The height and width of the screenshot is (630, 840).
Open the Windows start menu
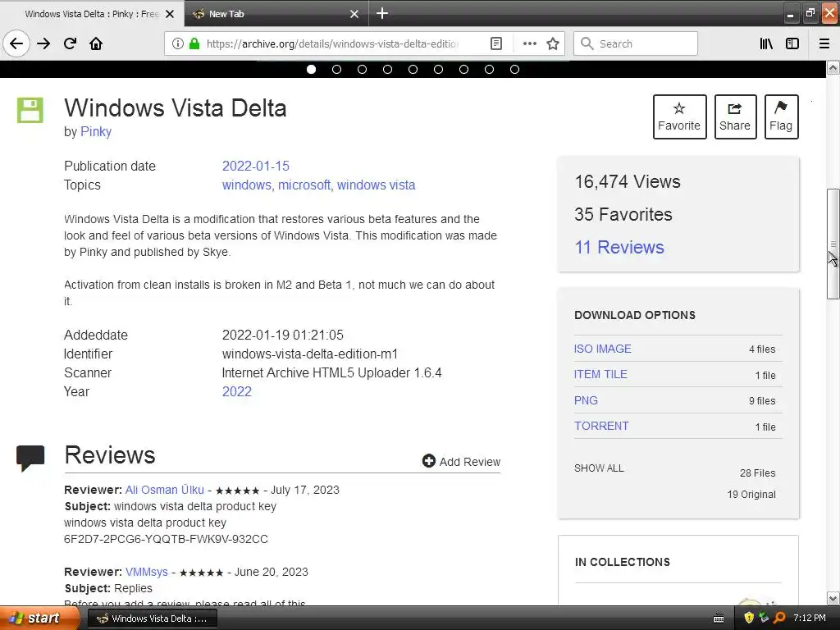pyautogui.click(x=39, y=619)
